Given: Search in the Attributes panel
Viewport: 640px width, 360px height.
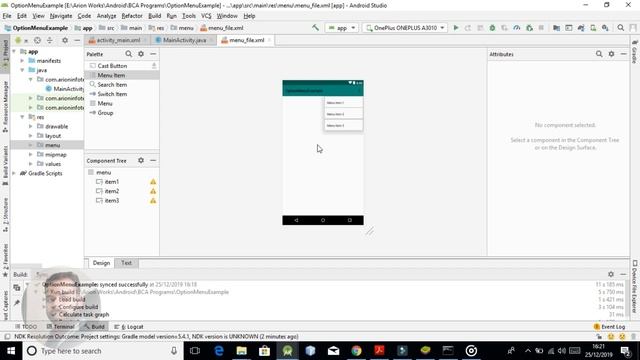Looking at the screenshot, I should coord(599,54).
